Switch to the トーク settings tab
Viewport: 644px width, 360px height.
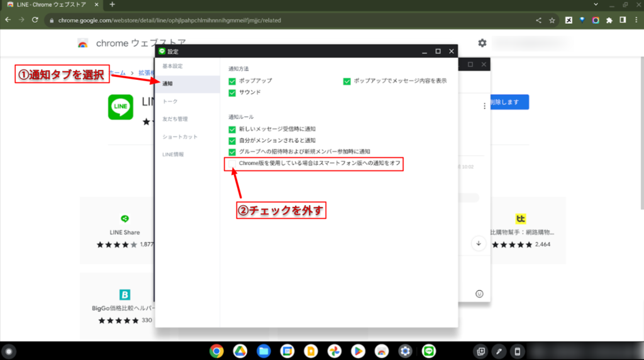(170, 101)
